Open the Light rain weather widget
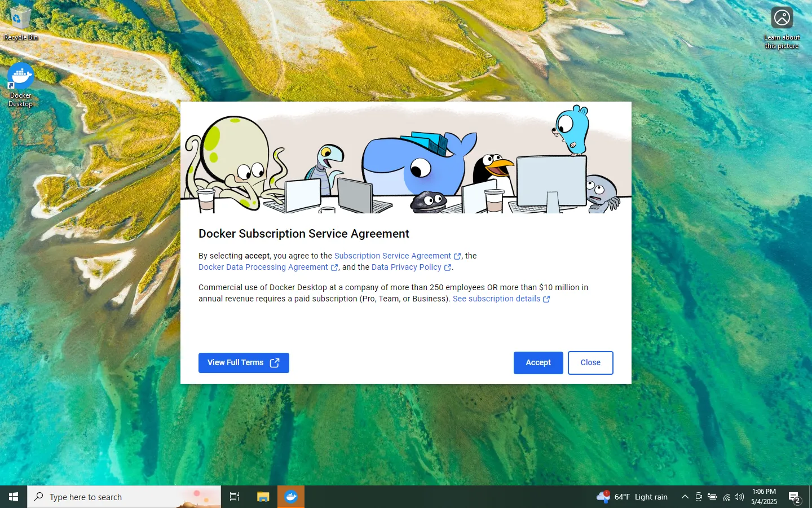812x508 pixels. coord(632,497)
